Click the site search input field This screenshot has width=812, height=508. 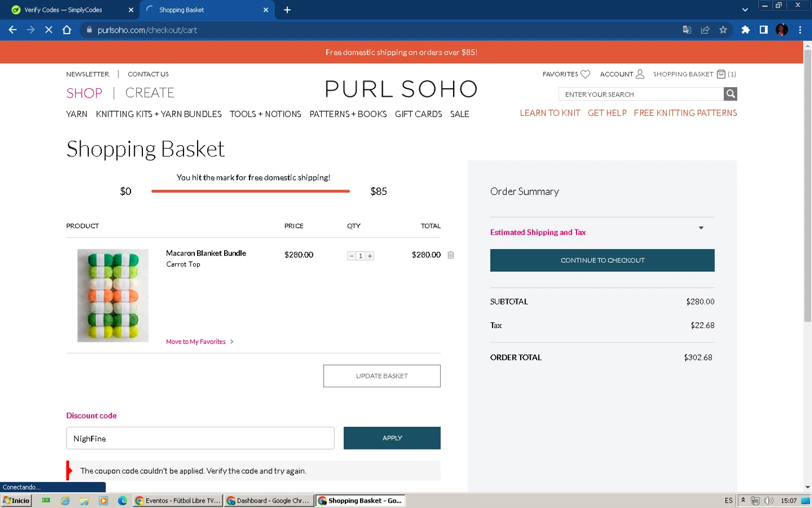(641, 94)
